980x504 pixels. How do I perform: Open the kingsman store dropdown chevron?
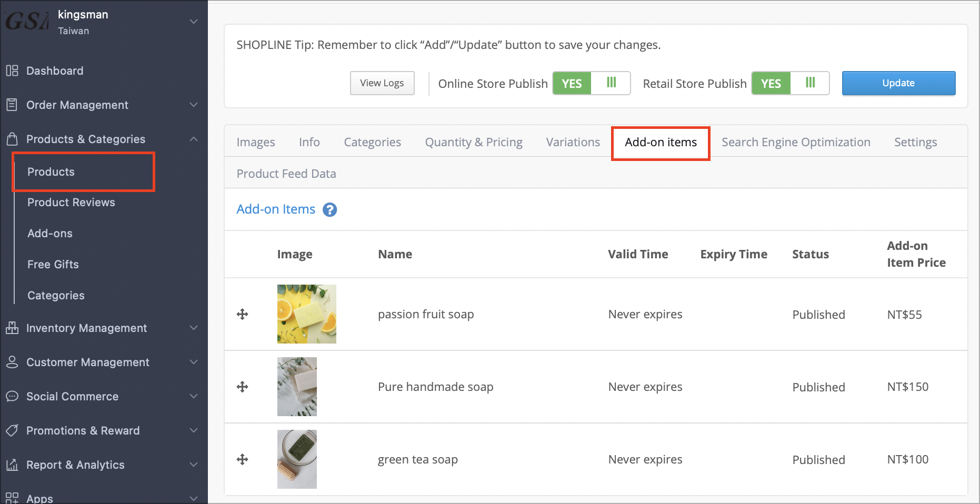pos(194,22)
